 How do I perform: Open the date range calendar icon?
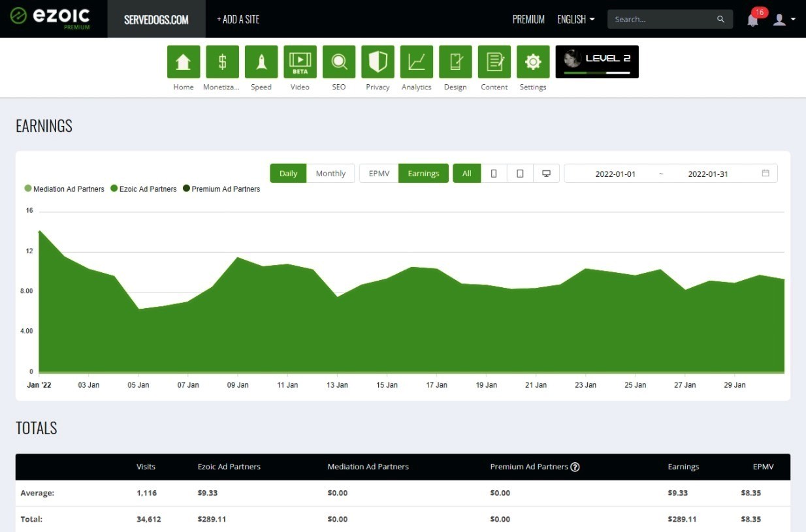point(766,174)
